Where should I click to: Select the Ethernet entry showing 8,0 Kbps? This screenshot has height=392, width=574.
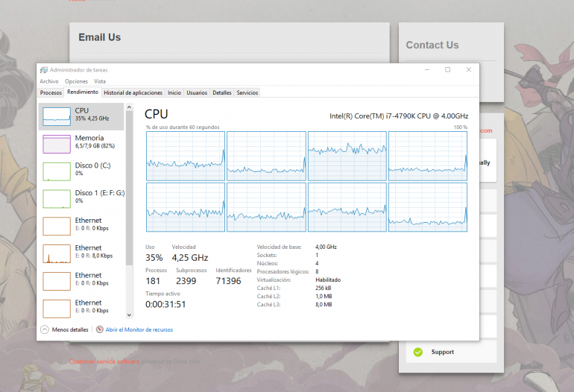(x=81, y=253)
